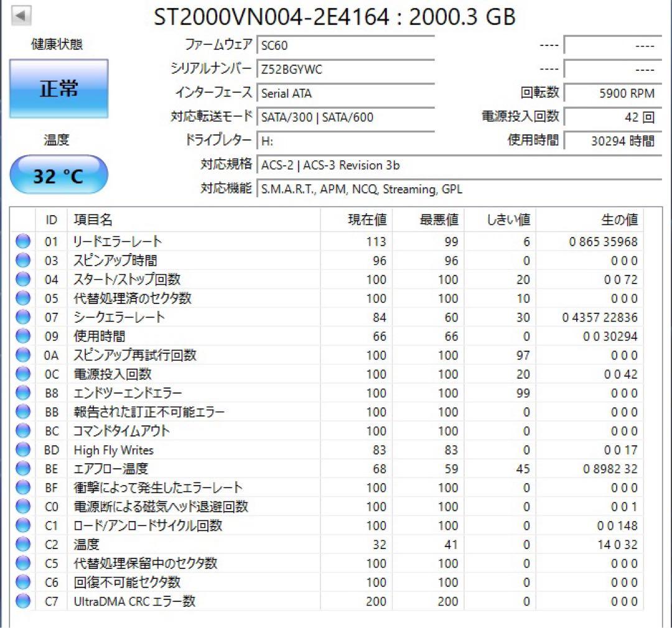672x628 pixels.
Task: Select status icon of row BE エアフロー温度
Action: point(23,468)
